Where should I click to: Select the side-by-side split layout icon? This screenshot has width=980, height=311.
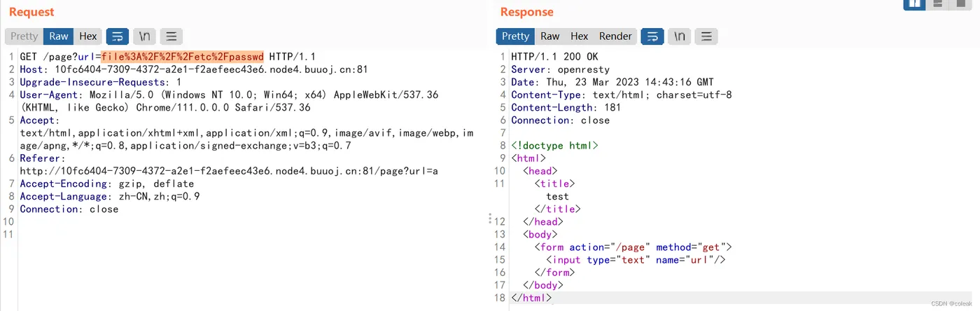pos(914,4)
